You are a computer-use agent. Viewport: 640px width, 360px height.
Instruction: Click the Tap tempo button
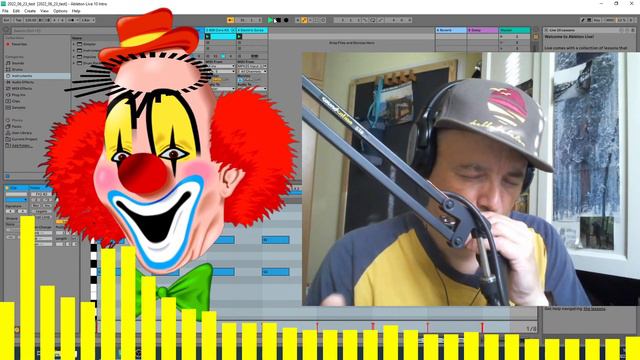pyautogui.click(x=18, y=20)
